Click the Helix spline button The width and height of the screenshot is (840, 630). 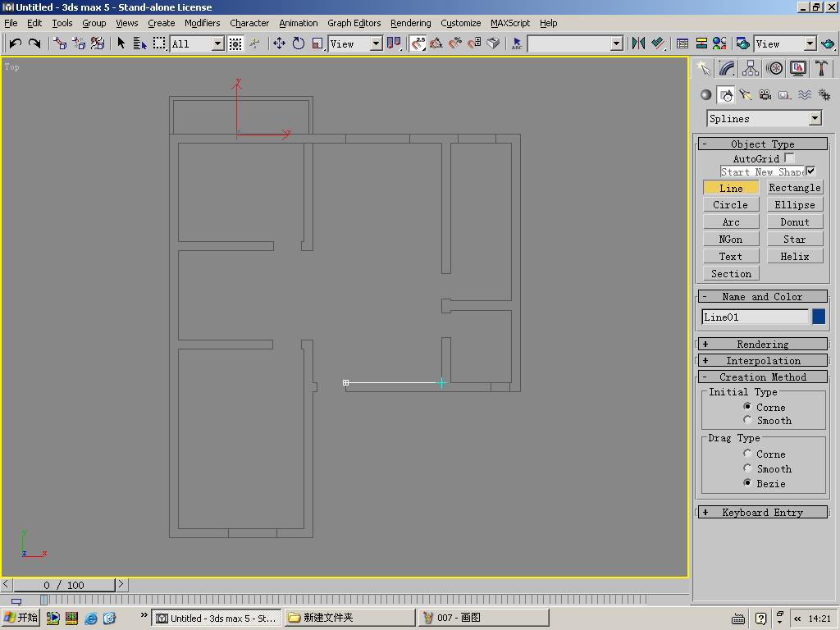click(794, 256)
